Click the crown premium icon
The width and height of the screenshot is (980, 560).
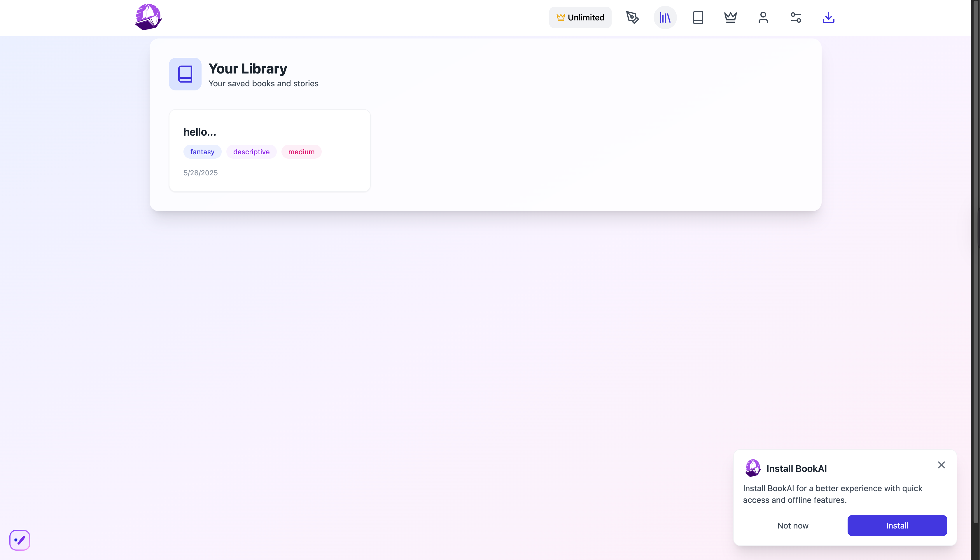pos(730,17)
